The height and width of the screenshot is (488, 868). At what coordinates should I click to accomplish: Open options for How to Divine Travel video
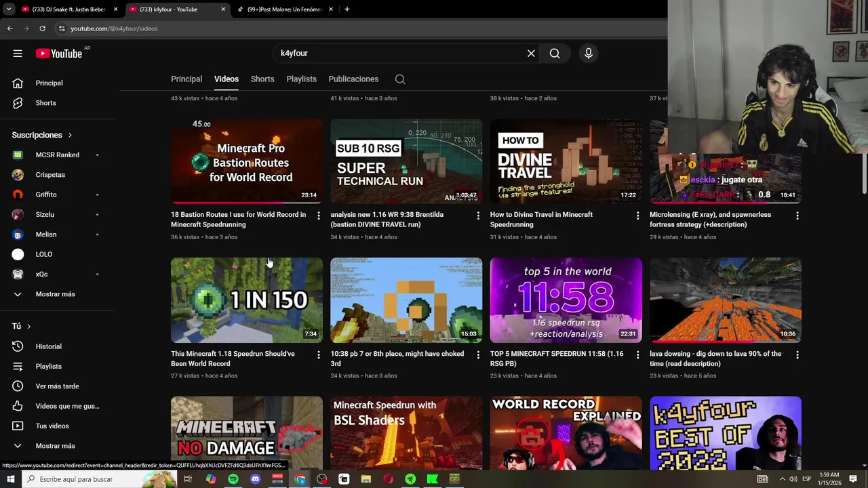point(637,216)
